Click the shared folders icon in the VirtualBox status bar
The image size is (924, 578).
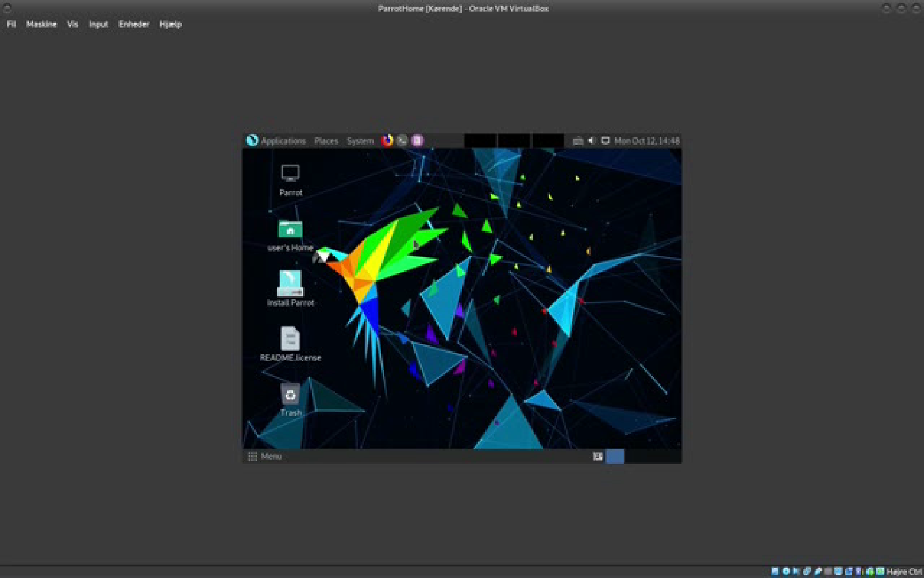(828, 572)
